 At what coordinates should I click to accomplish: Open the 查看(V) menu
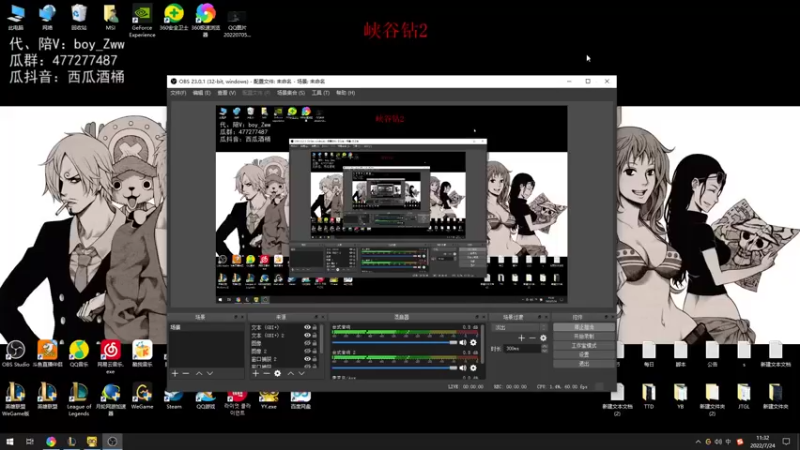click(x=227, y=93)
